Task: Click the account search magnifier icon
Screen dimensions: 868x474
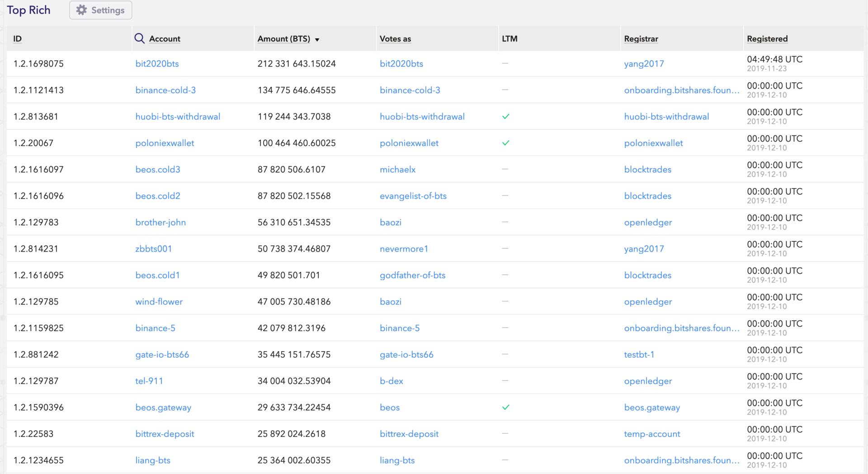Action: [140, 38]
